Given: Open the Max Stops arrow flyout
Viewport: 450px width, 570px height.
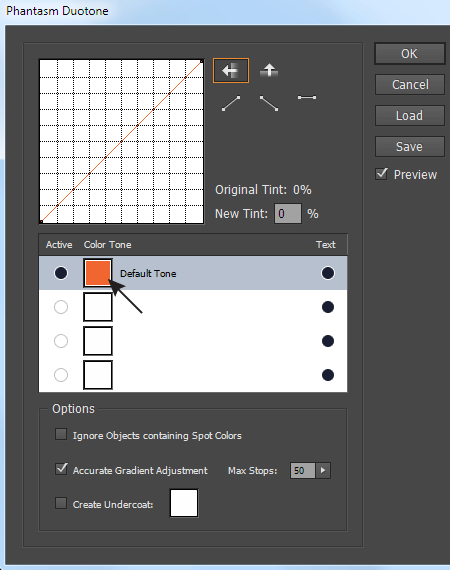Looking at the screenshot, I should coord(323,470).
